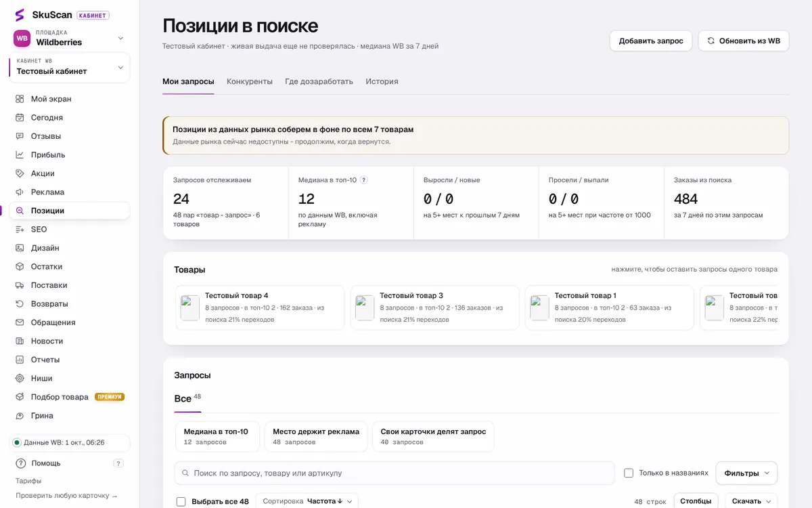Tick the Только в названиях checkbox
812x508 pixels.
(x=629, y=473)
